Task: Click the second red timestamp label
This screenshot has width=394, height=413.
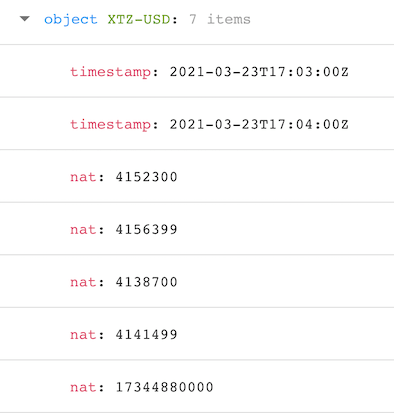Action: pos(110,125)
